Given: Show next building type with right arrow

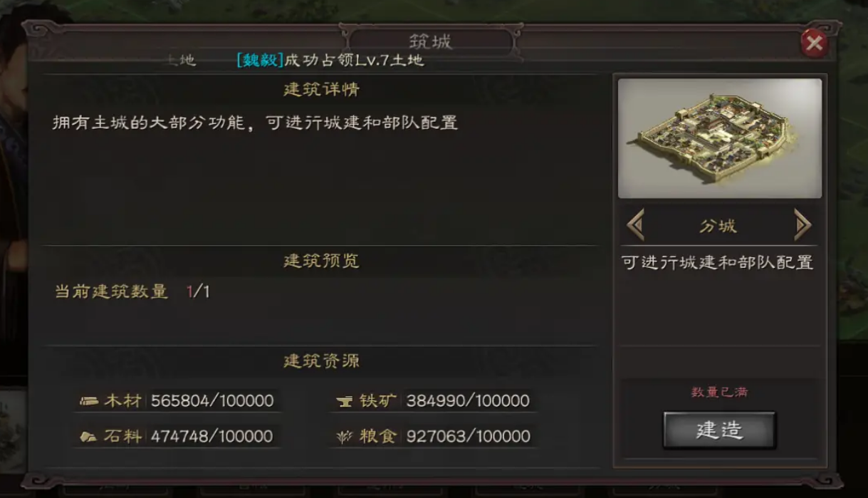Looking at the screenshot, I should tap(802, 226).
